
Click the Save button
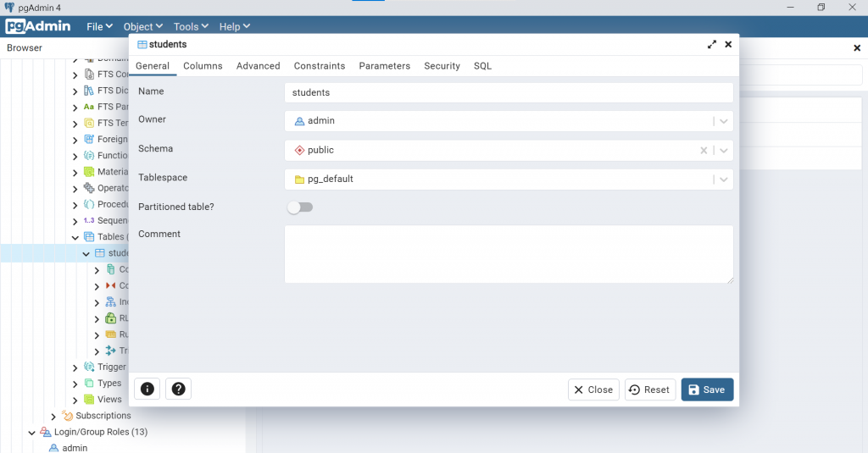point(707,389)
